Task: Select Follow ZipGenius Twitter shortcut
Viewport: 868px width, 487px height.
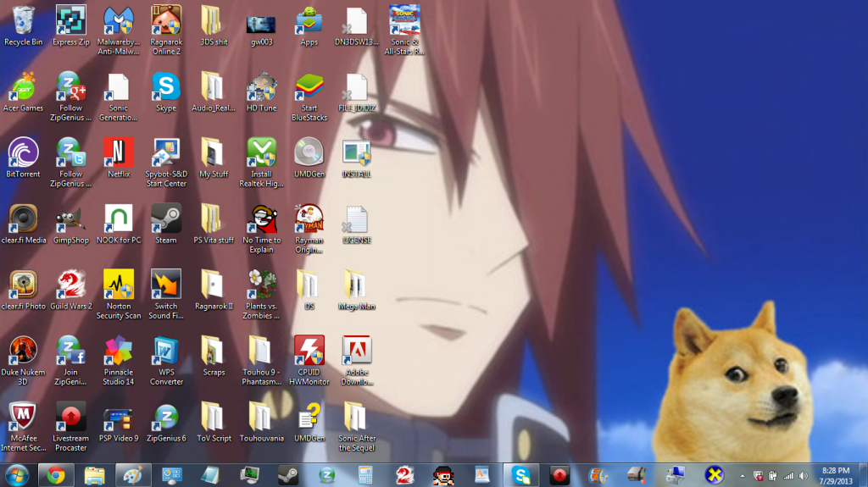Action: [x=71, y=163]
